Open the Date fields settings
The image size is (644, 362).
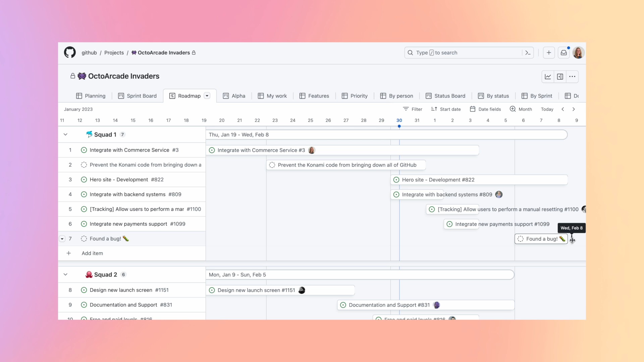pos(485,109)
